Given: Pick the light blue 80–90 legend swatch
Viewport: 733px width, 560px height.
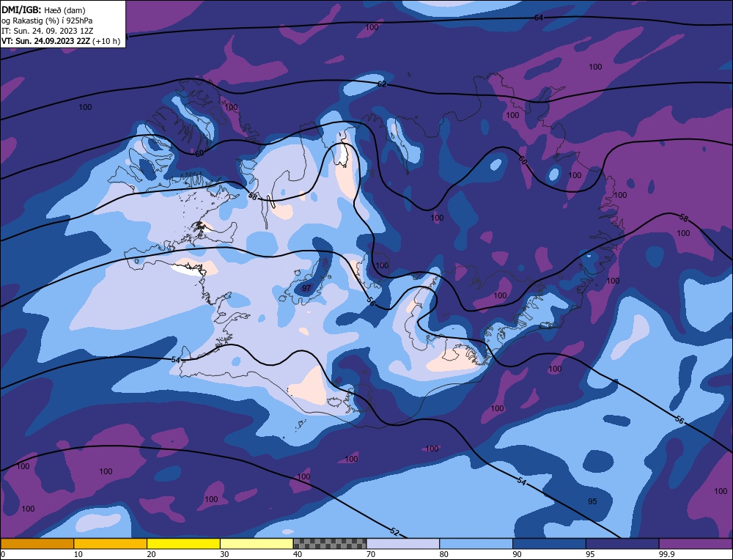Looking at the screenshot, I should tap(476, 543).
